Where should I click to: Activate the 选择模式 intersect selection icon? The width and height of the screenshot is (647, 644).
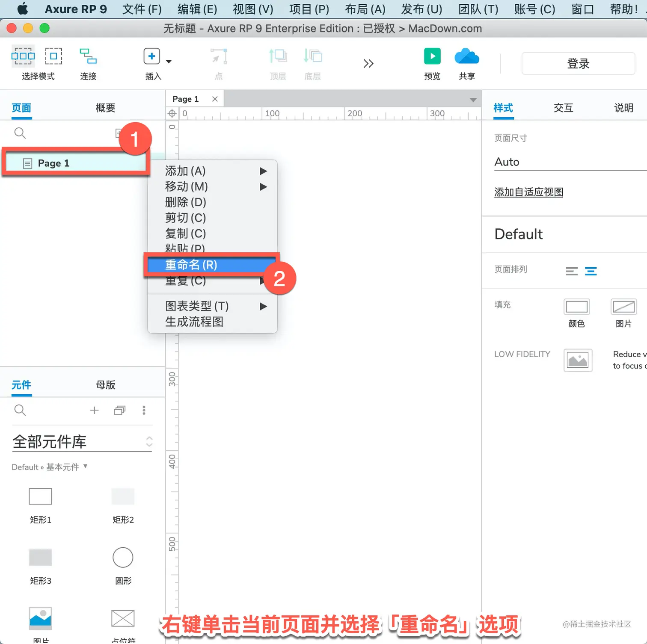point(23,56)
